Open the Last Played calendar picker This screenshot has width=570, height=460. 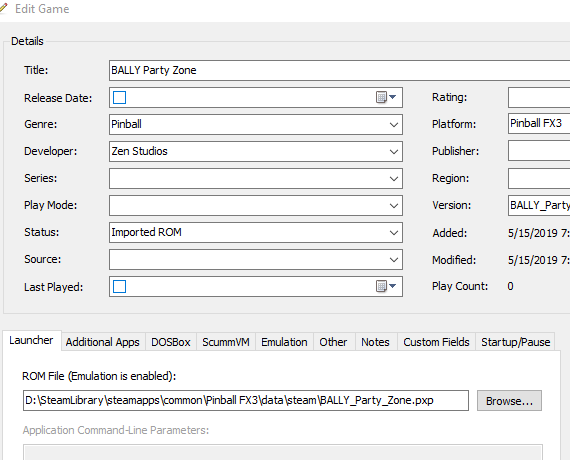point(386,287)
